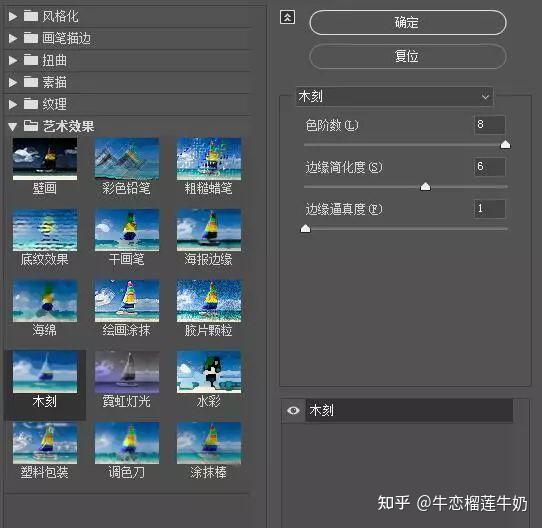The height and width of the screenshot is (528, 542).
Task: Select the 胶片颗粒 filter thumbnail
Action: (x=209, y=301)
